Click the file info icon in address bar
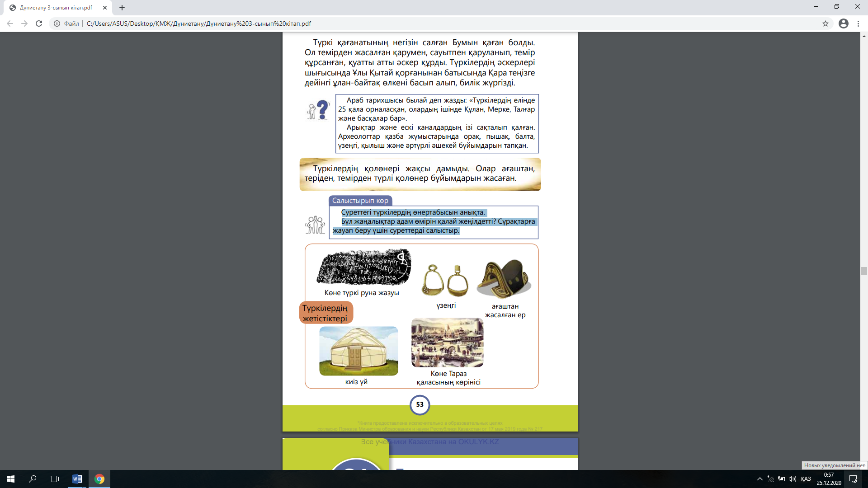Viewport: 868px width, 488px height. (57, 23)
